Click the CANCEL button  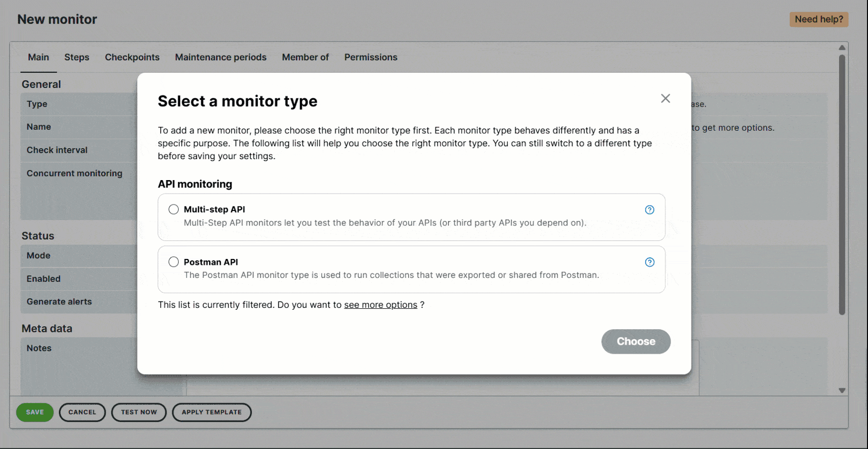click(x=82, y=412)
